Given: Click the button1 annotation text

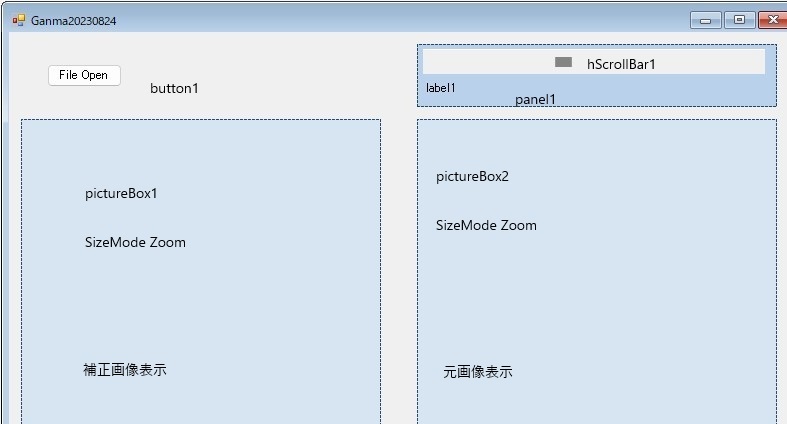Looking at the screenshot, I should coord(174,88).
